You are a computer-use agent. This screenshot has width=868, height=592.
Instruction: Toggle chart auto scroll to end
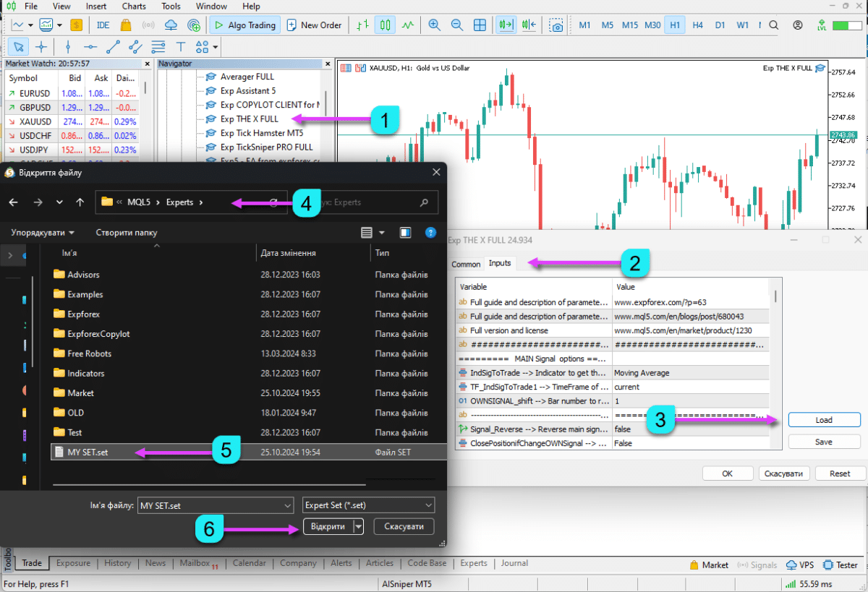[x=506, y=25]
